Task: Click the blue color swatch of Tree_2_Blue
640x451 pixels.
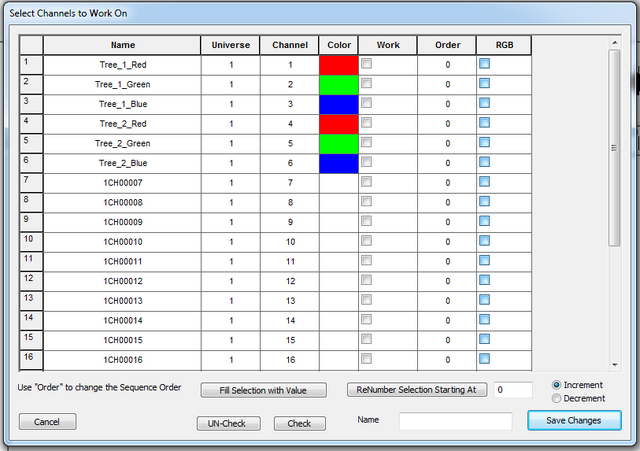Action: (339, 164)
